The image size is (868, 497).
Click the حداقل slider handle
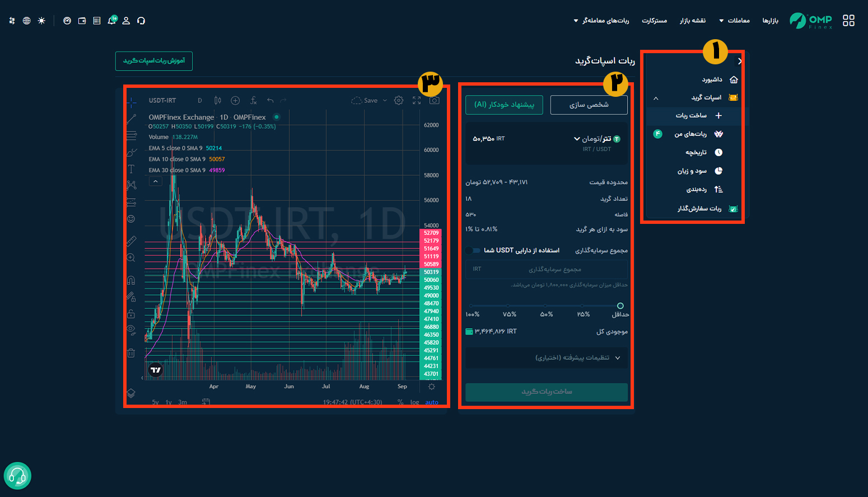point(620,306)
